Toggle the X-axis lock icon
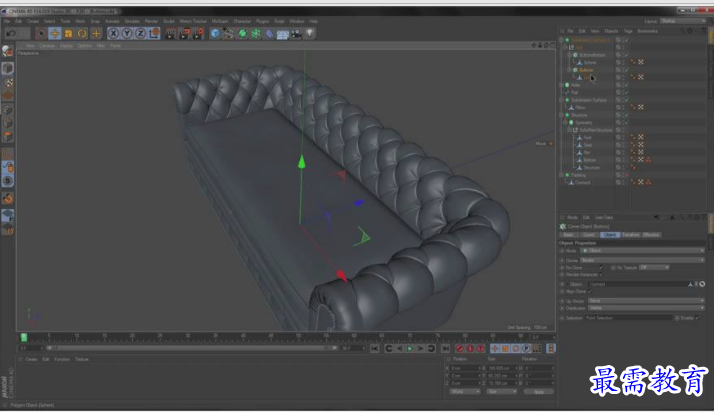714x412 pixels. click(113, 33)
